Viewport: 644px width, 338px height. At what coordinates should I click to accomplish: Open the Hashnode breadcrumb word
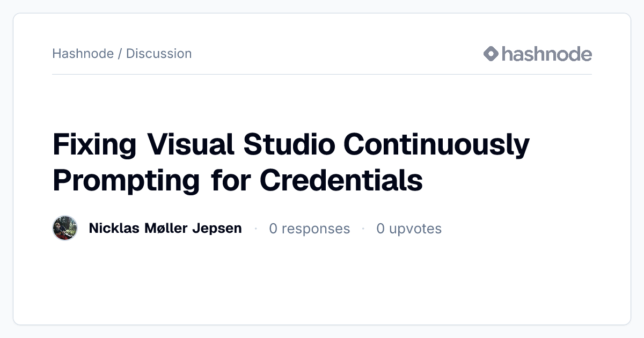83,54
